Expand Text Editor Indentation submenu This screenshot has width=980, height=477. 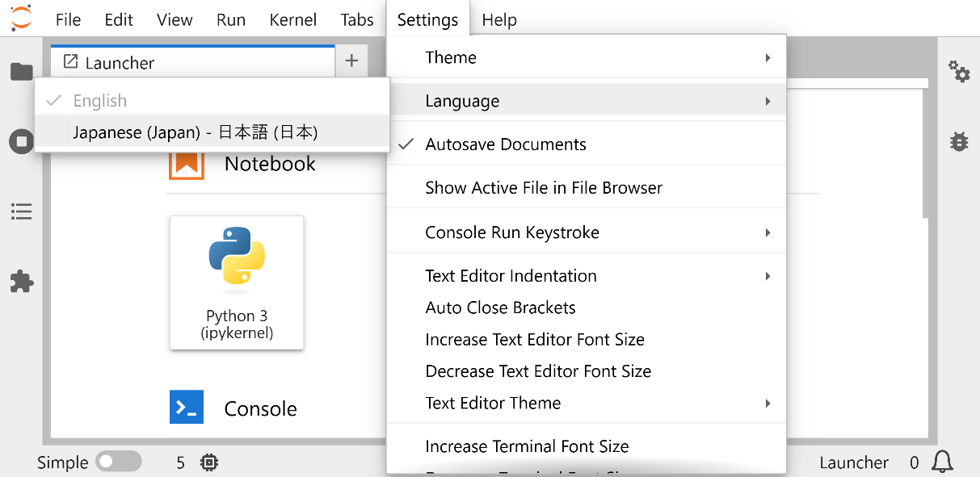(x=586, y=276)
